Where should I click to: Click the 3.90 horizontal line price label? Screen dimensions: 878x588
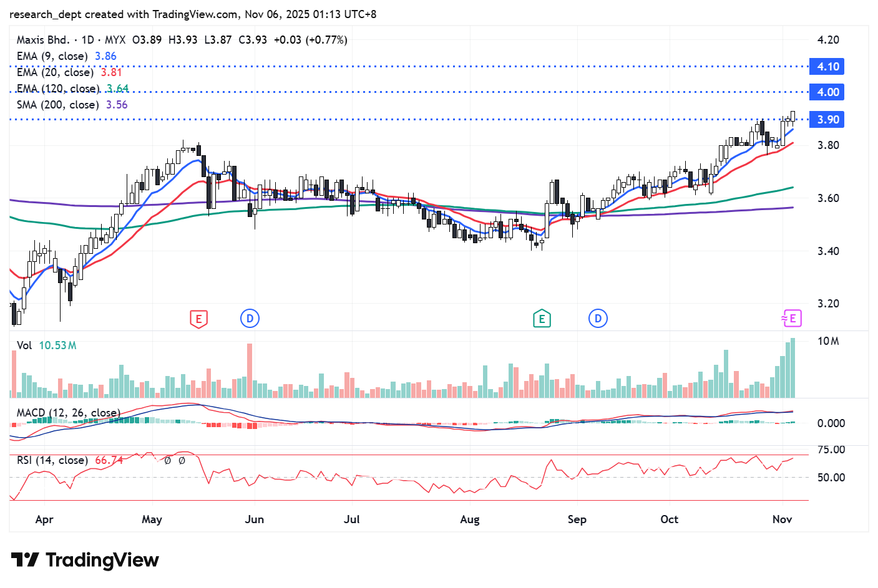click(827, 120)
